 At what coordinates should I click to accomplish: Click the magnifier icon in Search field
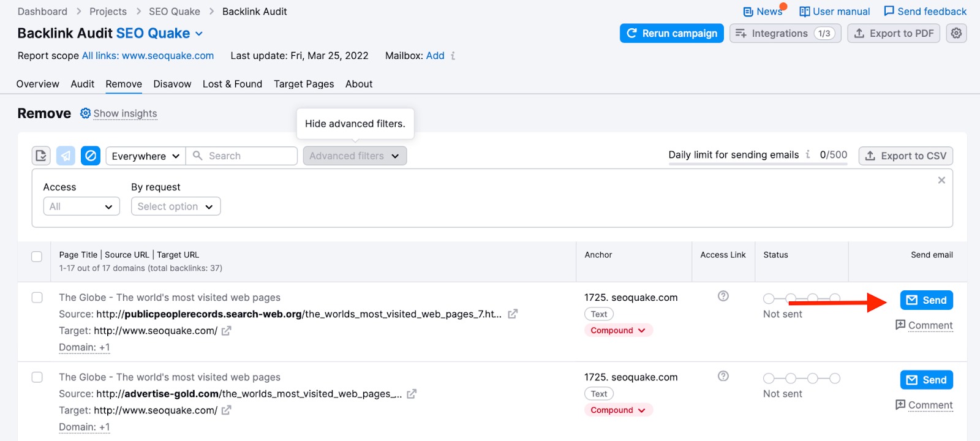pos(197,156)
